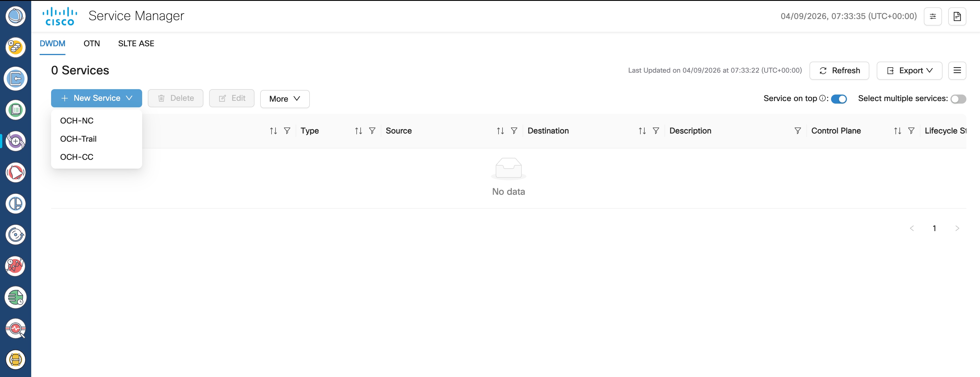Click the globe icon at top of sidebar

16,16
